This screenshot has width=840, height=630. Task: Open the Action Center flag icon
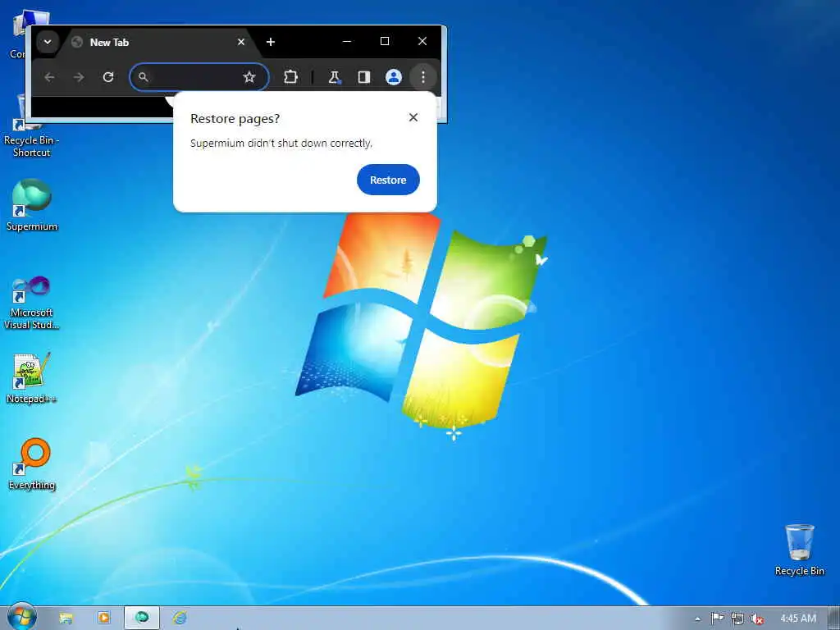pyautogui.click(x=717, y=619)
